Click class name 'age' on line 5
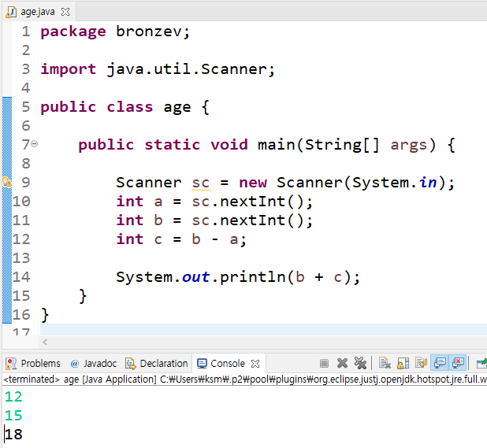Image resolution: width=487 pixels, height=448 pixels. tap(177, 107)
